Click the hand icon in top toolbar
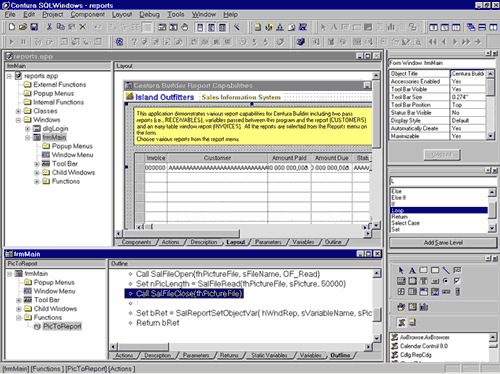Viewport: 500px width, 374px height. [x=185, y=27]
